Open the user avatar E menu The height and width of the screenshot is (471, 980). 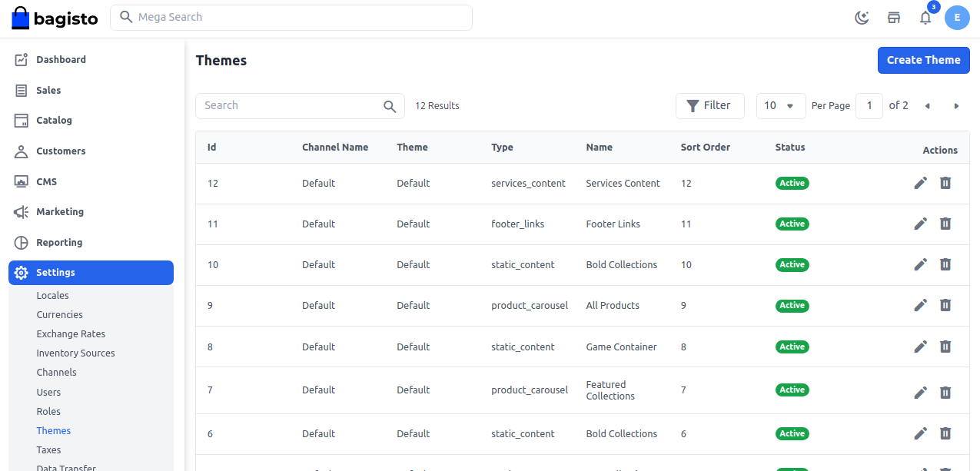pos(957,18)
